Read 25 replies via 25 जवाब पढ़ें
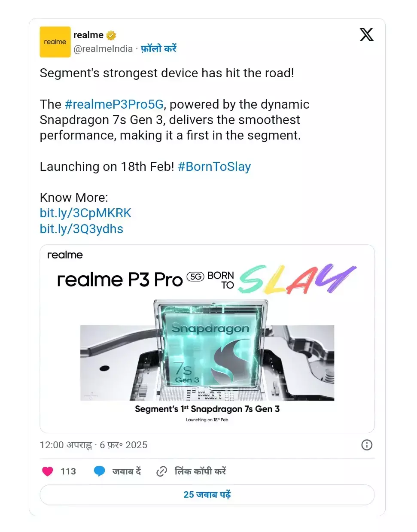The image size is (417, 532). [x=207, y=495]
